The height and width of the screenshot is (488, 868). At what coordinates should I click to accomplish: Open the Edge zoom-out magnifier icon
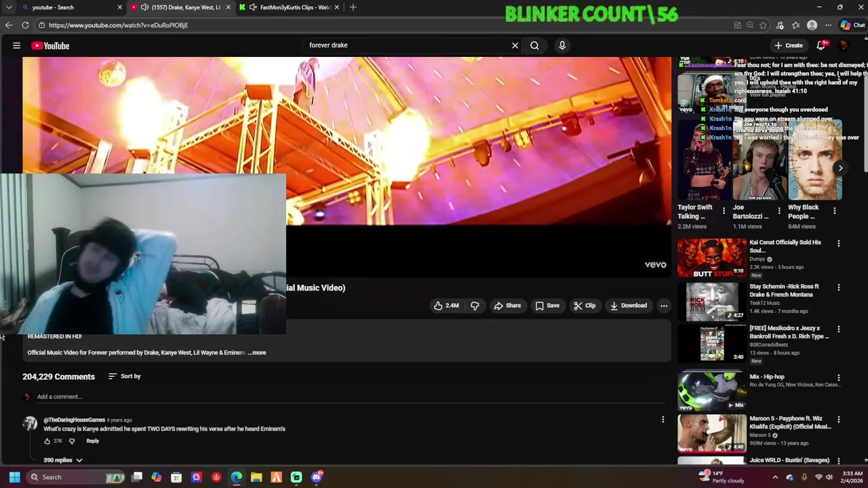pyautogui.click(x=750, y=25)
